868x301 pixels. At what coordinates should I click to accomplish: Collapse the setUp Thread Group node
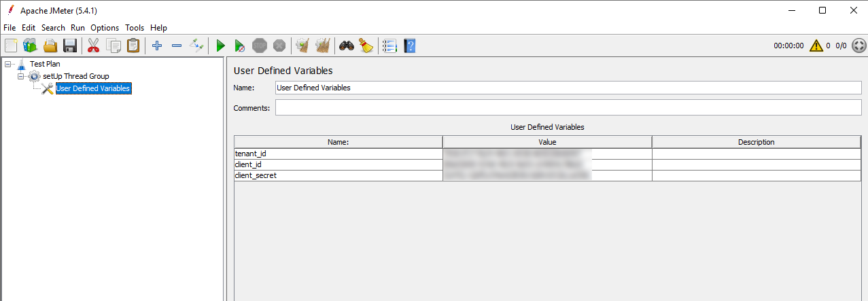tap(21, 76)
